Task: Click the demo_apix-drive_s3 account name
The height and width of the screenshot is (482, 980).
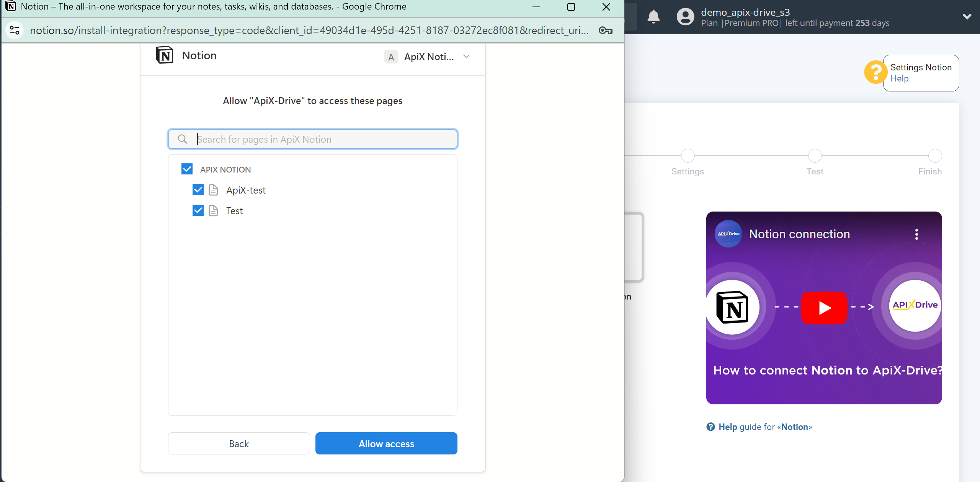Action: pyautogui.click(x=745, y=12)
